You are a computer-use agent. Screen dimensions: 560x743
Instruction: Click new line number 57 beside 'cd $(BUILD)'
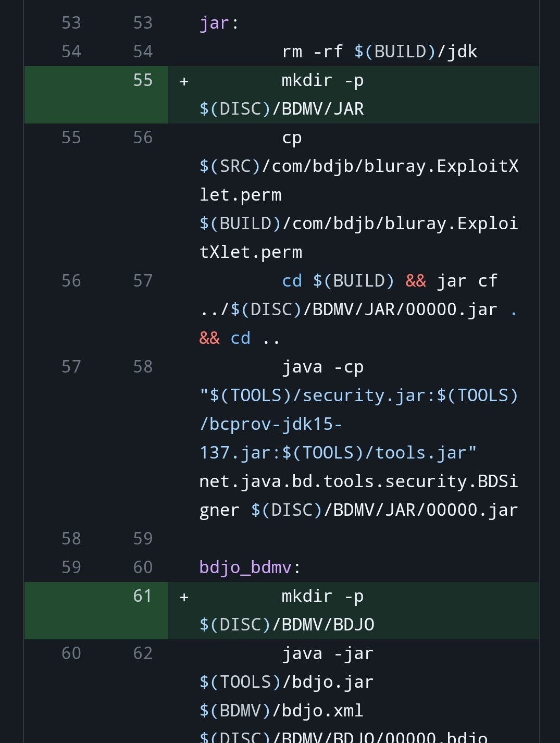[143, 281]
